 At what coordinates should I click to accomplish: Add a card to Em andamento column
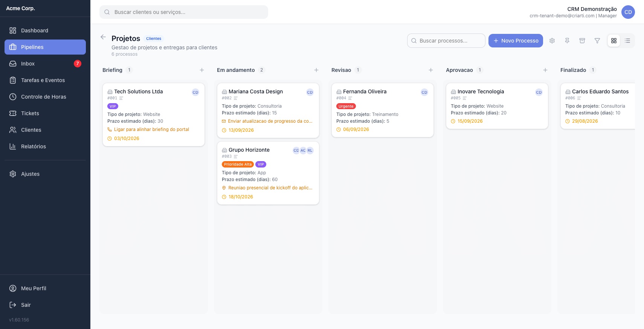click(316, 70)
